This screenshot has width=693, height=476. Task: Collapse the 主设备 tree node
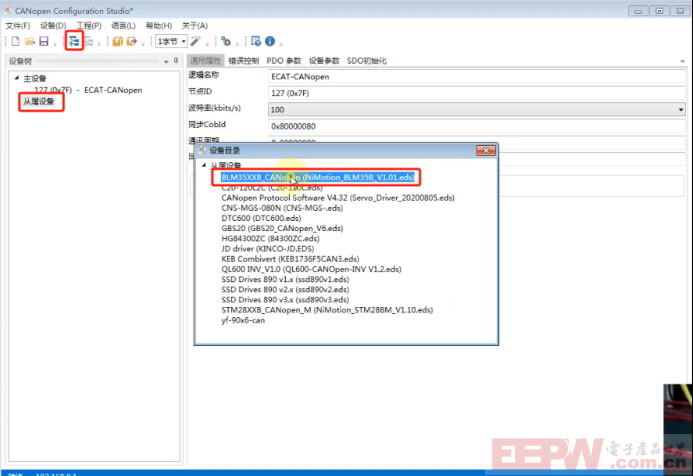17,78
